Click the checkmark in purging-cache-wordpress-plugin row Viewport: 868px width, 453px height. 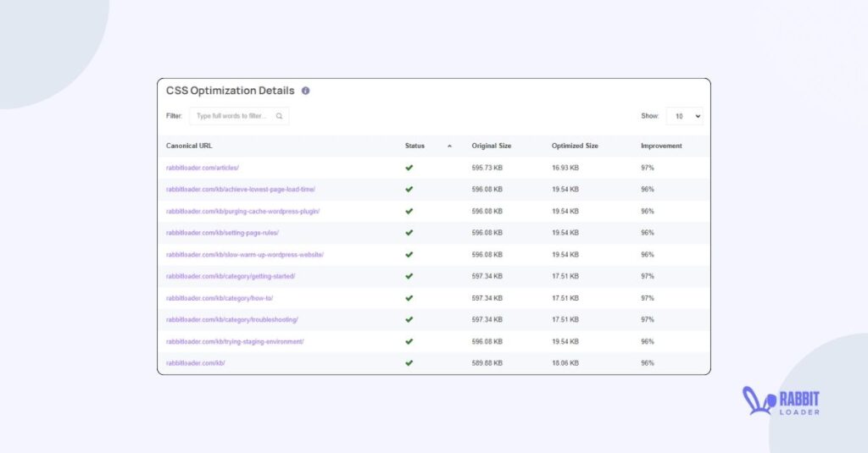(409, 212)
